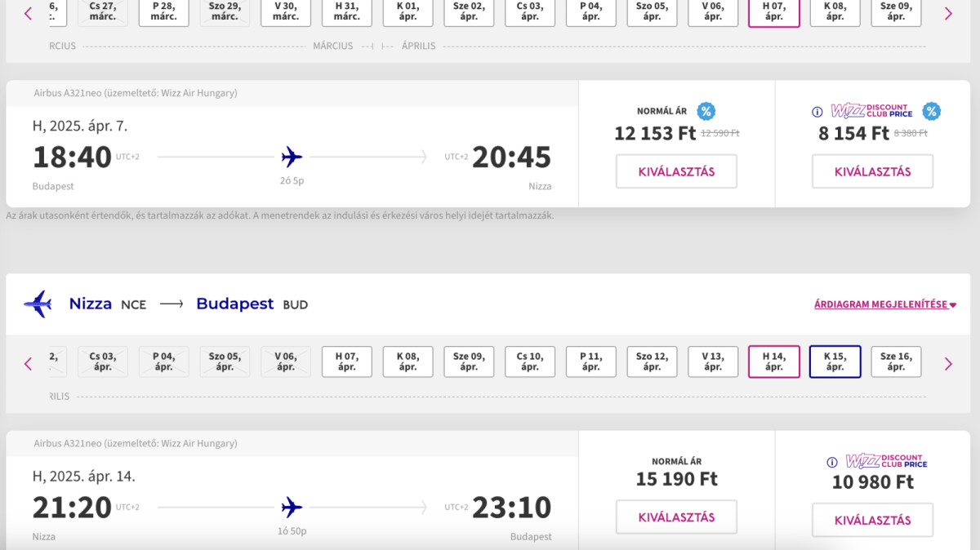
Task: Select normal price 15 190 Ft return fare
Action: click(676, 517)
